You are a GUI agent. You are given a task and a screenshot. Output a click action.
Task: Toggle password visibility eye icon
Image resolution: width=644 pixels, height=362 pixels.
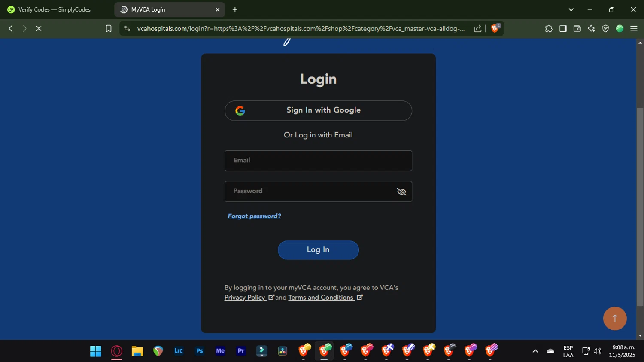pos(401,192)
